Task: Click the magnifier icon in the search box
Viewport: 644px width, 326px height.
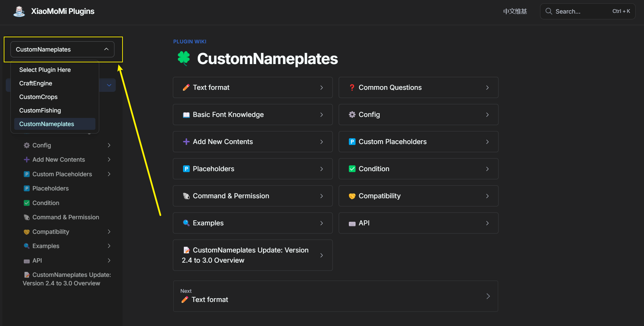Action: 549,11
